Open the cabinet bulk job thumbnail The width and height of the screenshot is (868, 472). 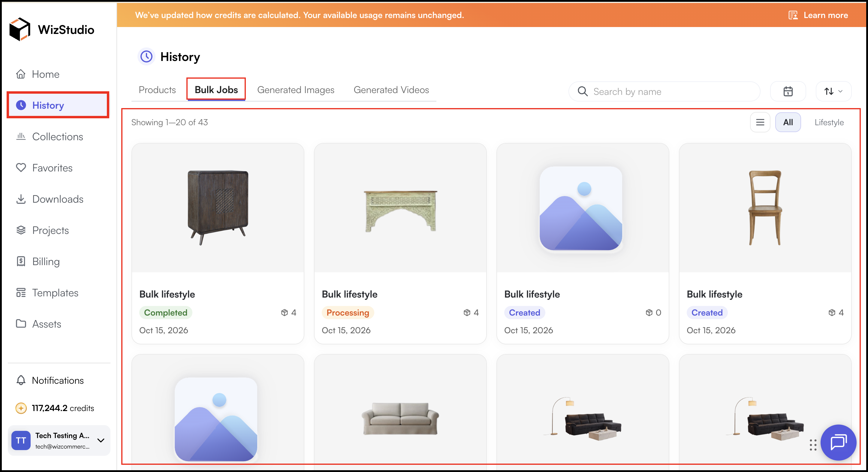218,208
